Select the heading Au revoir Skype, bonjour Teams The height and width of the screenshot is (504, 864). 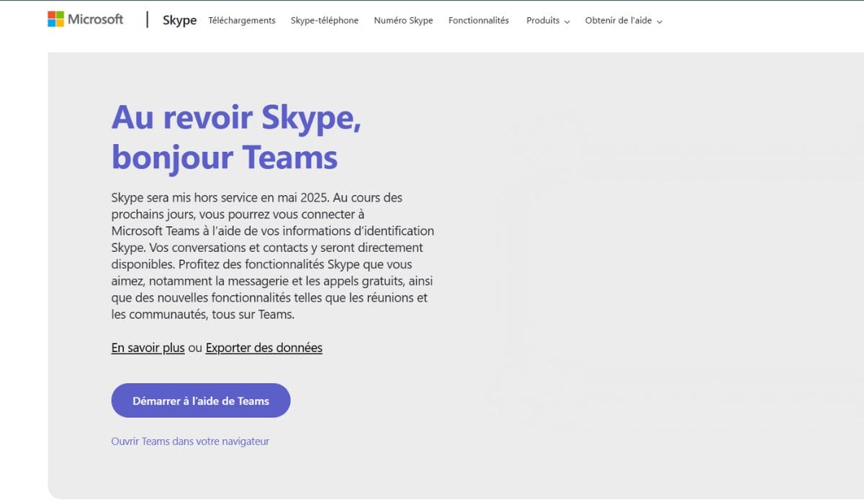tap(235, 137)
